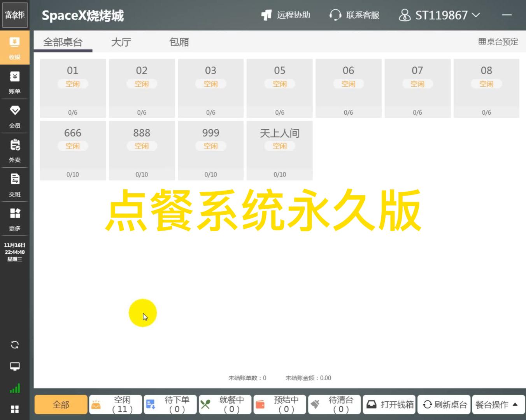Click the sync refresh icon in sidebar
The width and height of the screenshot is (526, 420).
pos(15,345)
